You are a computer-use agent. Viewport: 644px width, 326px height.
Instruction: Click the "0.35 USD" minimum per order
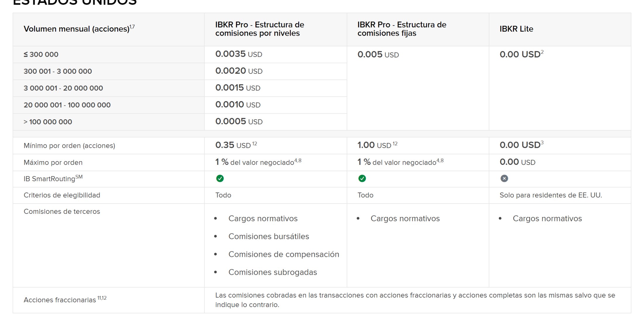tap(233, 145)
